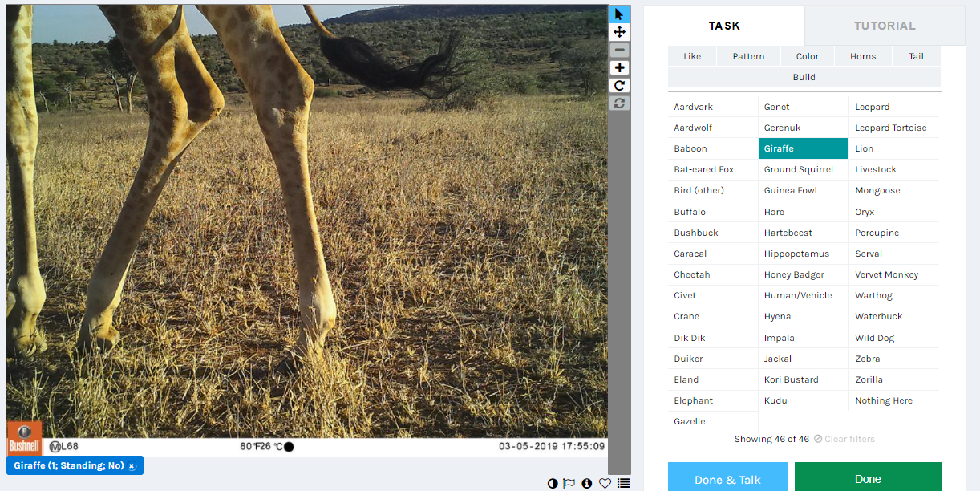
Task: Open the Horns filter
Action: point(863,56)
